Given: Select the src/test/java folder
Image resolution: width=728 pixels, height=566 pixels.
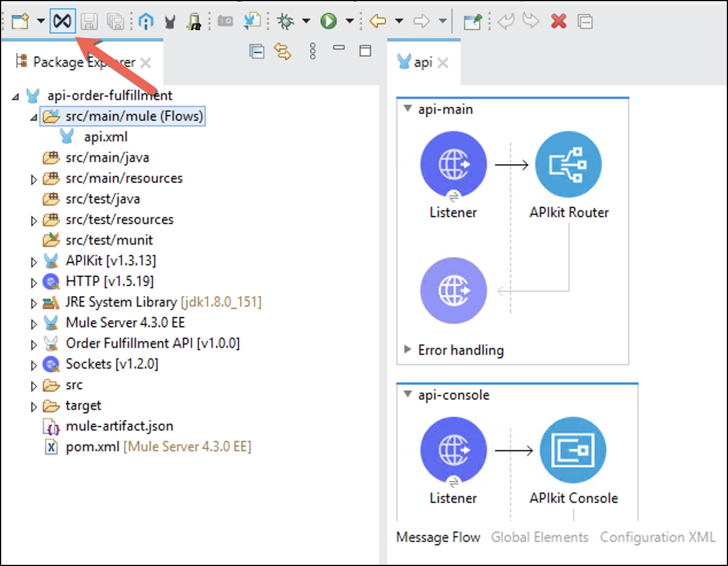Looking at the screenshot, I should (103, 199).
